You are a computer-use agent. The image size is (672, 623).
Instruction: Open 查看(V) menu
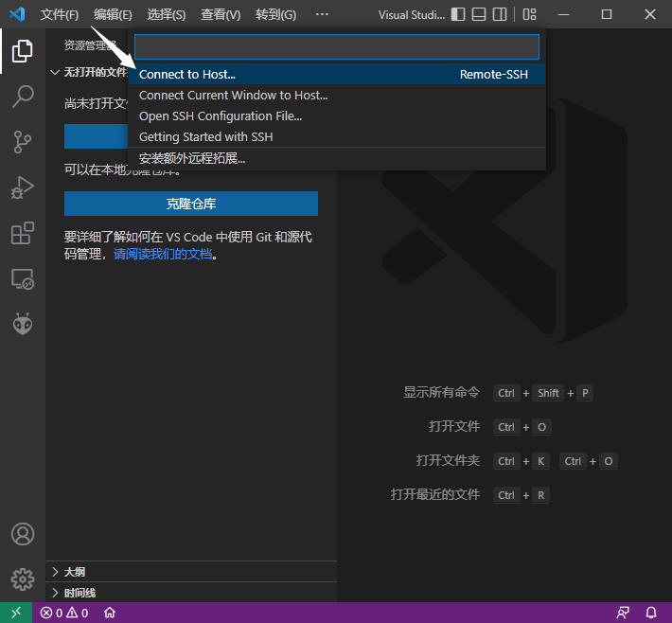tap(221, 15)
